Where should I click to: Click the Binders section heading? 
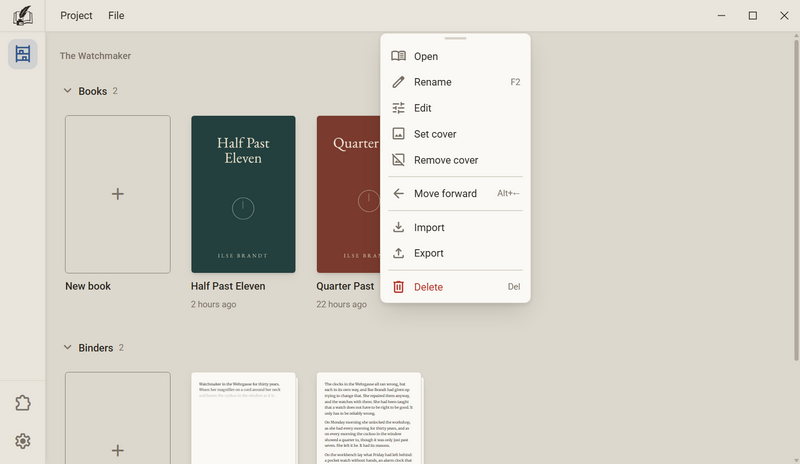tap(95, 348)
